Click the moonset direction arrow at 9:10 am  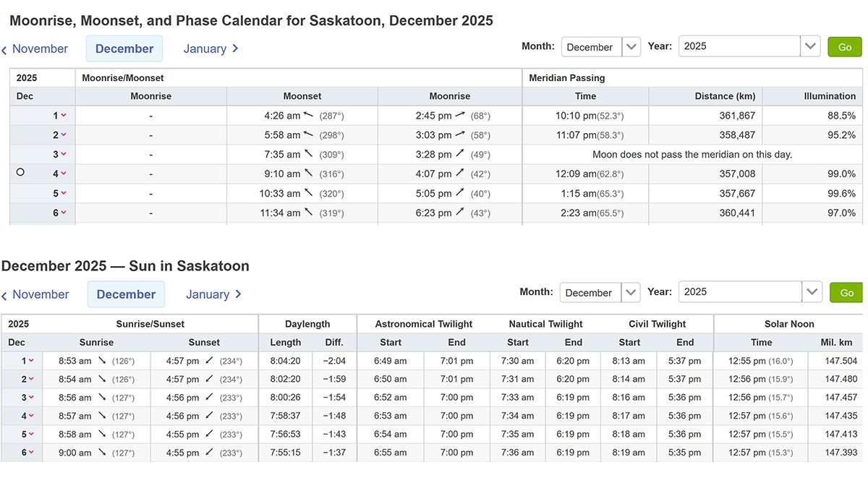point(309,174)
